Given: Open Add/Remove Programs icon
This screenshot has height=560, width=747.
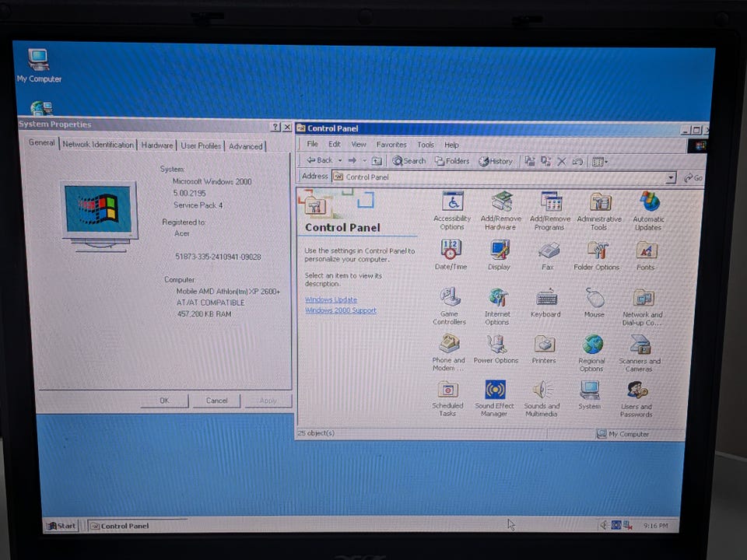Looking at the screenshot, I should [x=550, y=211].
